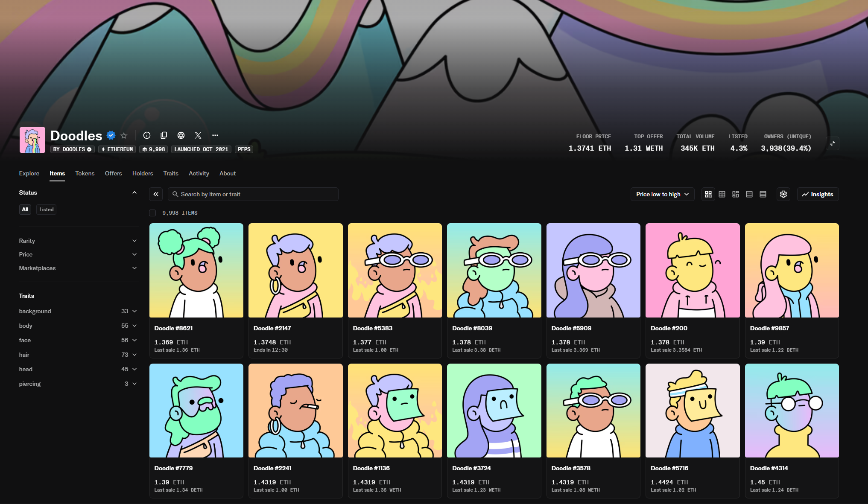Visit the collection website via globe icon
The image size is (868, 504).
181,135
